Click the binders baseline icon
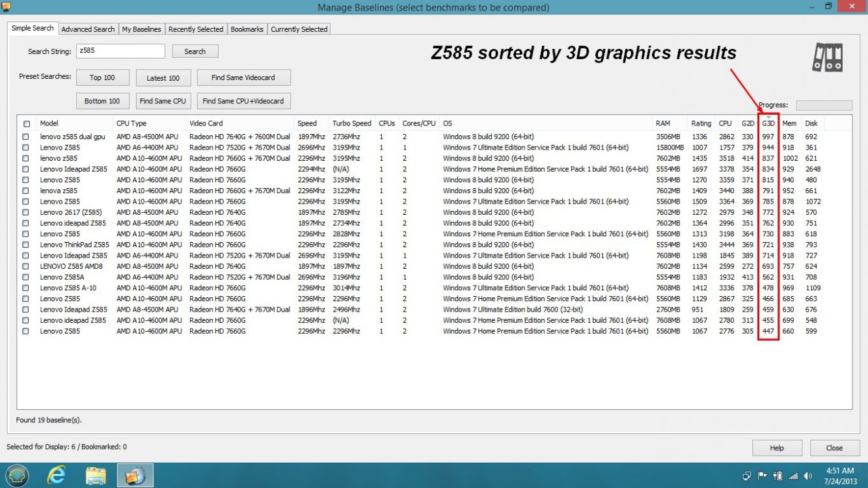The height and width of the screenshot is (488, 868). tap(827, 57)
